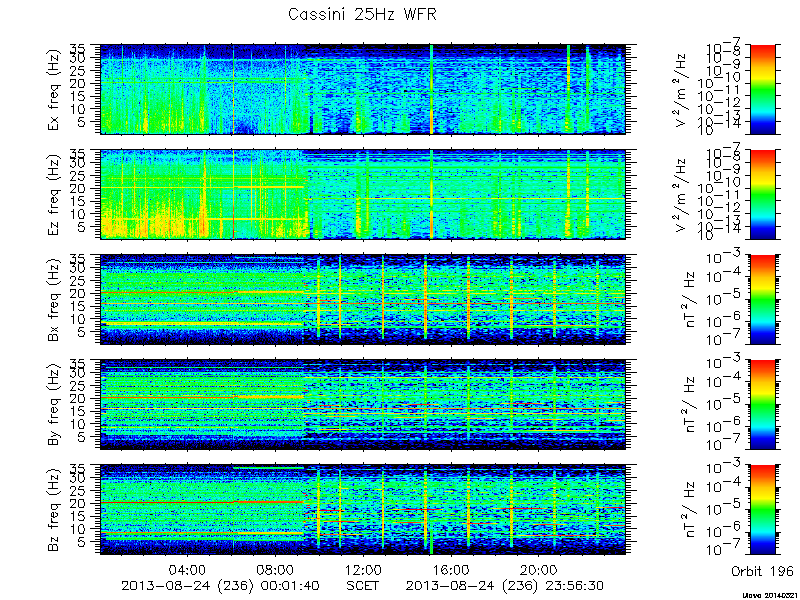Click the color bar beside the By panel
Image resolution: width=800 pixels, height=600 pixels.
[x=762, y=405]
